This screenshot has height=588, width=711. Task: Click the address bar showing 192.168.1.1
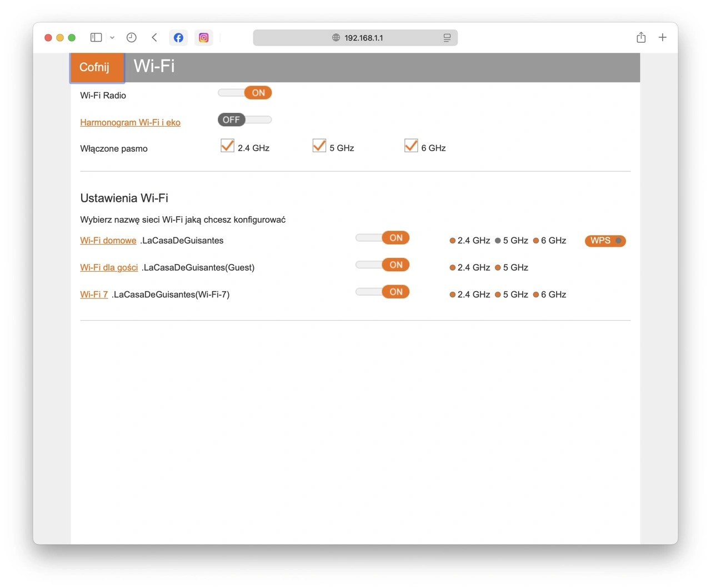(x=355, y=37)
